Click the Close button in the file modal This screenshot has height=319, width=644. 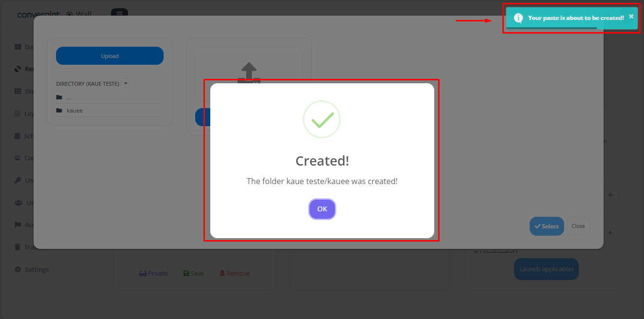coord(578,226)
